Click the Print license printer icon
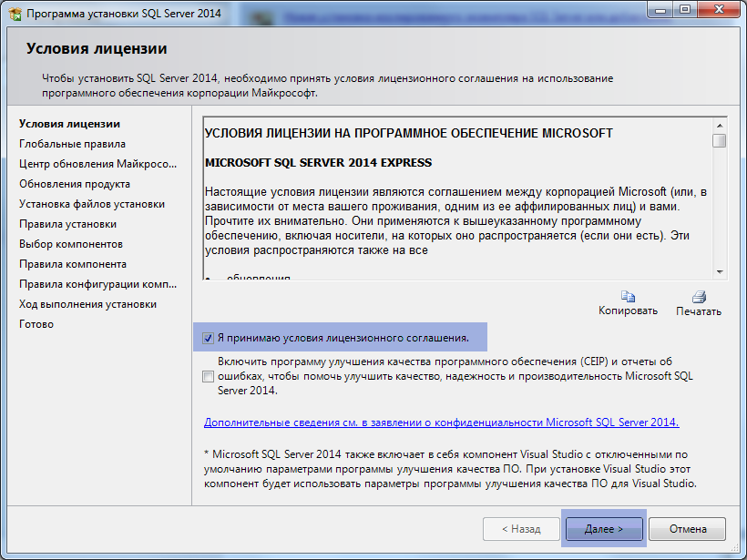The image size is (747, 560). click(699, 297)
